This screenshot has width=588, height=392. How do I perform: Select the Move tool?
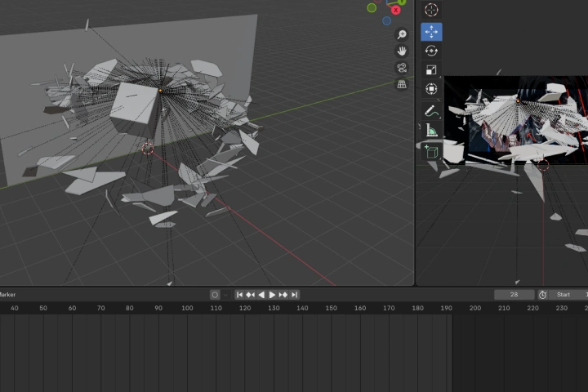(x=431, y=32)
